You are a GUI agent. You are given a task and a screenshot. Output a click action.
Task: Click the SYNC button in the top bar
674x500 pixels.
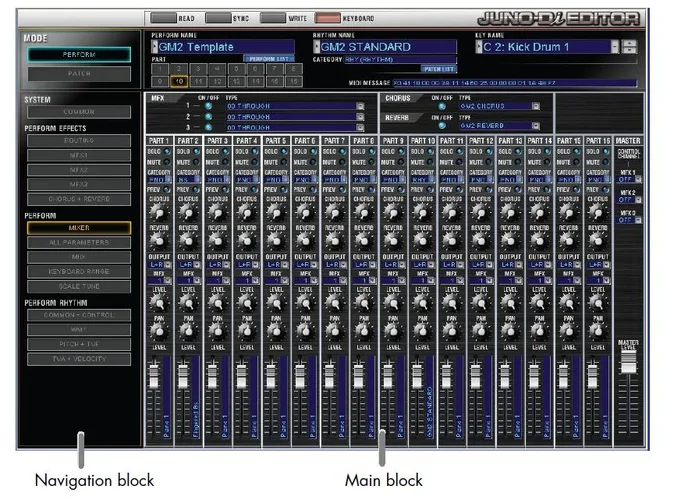218,18
